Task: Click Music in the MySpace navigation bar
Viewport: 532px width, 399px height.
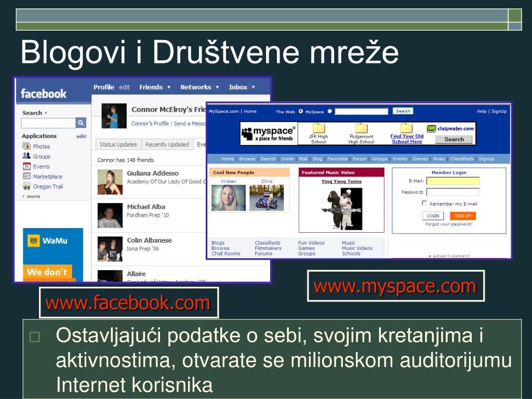Action: (x=438, y=158)
